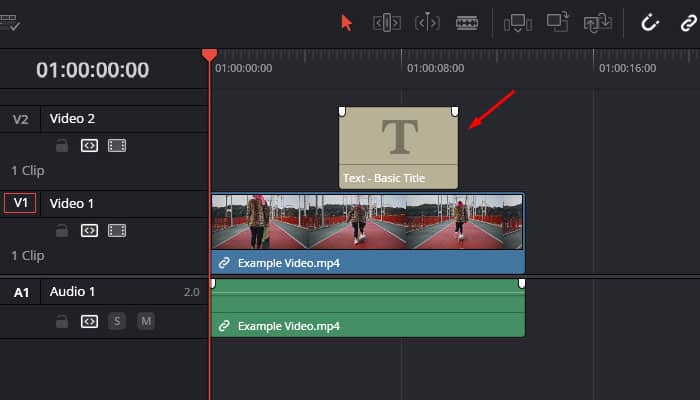Viewport: 700px width, 400px height.
Task: Toggle Auto Track Selector on Video 2
Action: tap(89, 146)
